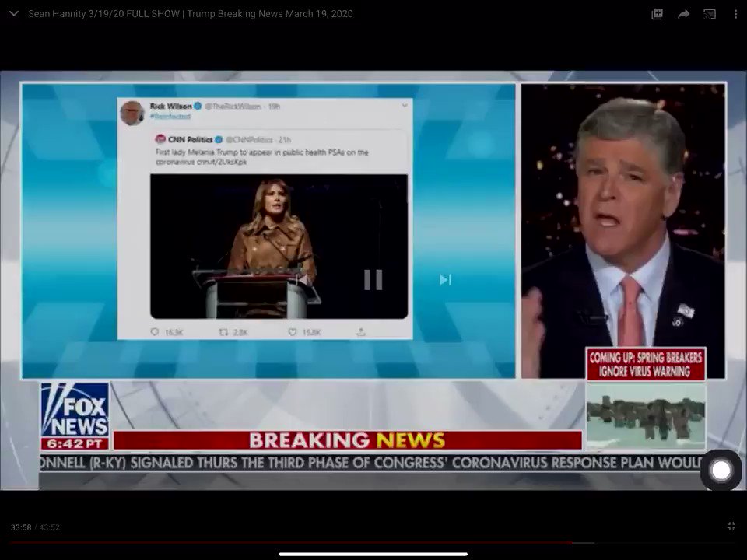Screen dimensions: 747x560
Task: Open the AssistiveTouch floating button
Action: coord(721,471)
